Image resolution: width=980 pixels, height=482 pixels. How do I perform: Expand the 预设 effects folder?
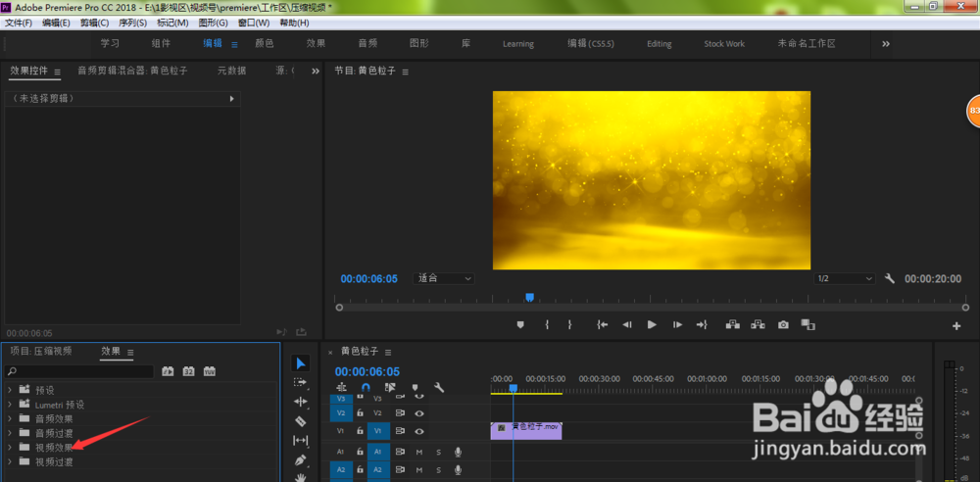(10, 390)
